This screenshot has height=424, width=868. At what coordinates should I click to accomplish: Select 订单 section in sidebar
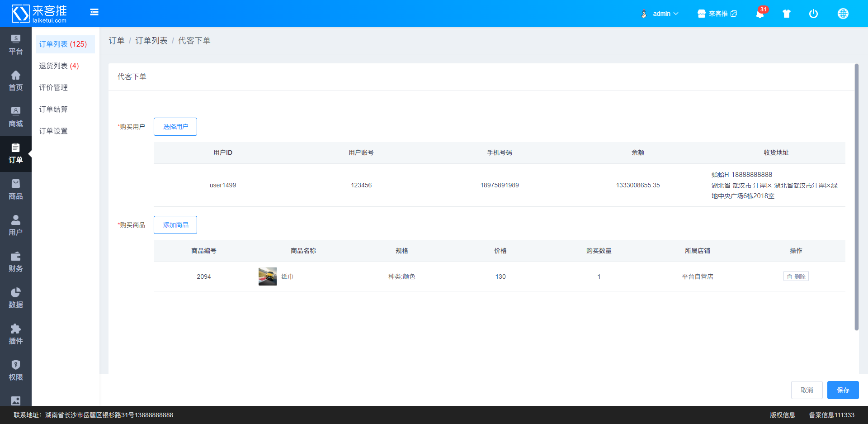pos(16,154)
